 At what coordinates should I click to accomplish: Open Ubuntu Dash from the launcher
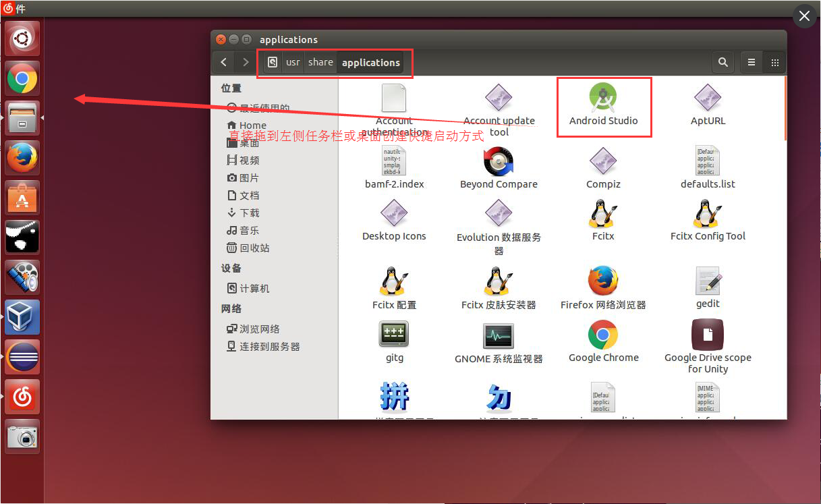point(22,38)
